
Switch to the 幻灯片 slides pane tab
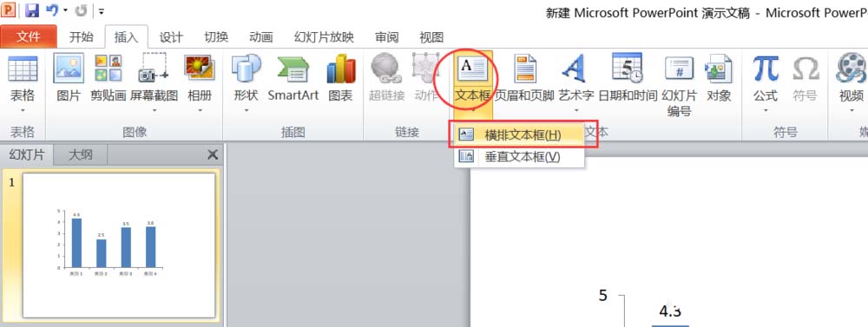pos(27,155)
